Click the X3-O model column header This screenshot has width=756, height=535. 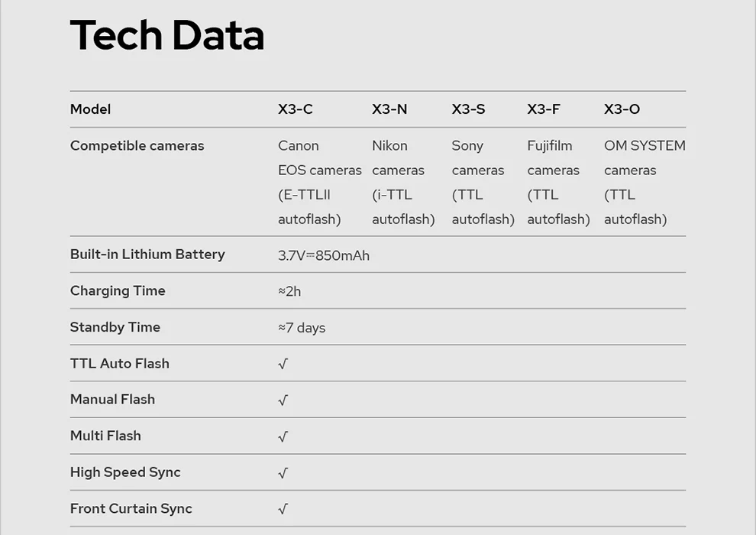622,109
